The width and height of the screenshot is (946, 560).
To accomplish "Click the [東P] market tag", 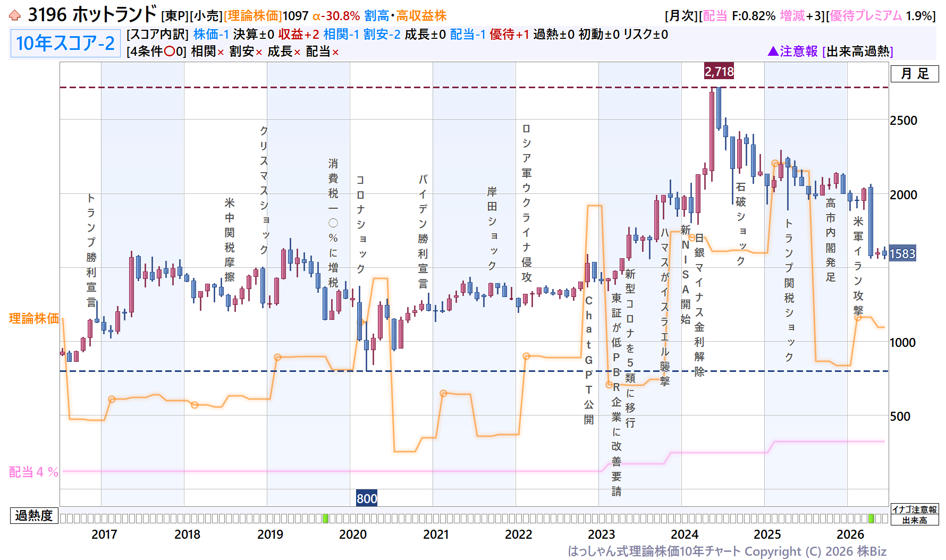I will [x=175, y=16].
